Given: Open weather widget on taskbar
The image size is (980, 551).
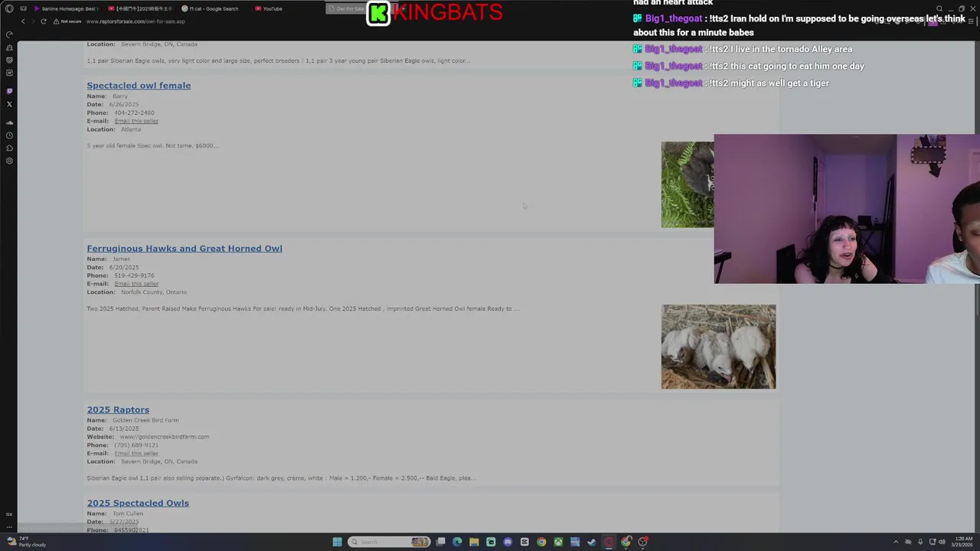Looking at the screenshot, I should [x=26, y=542].
